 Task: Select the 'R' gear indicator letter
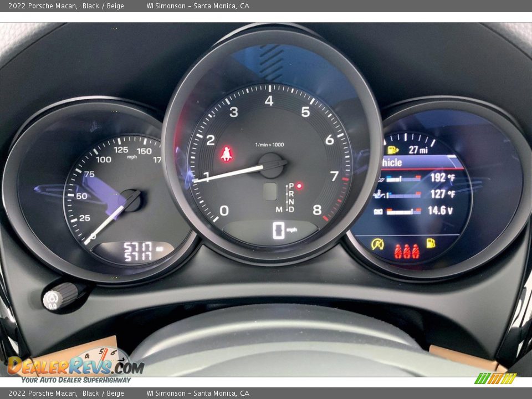(x=291, y=194)
